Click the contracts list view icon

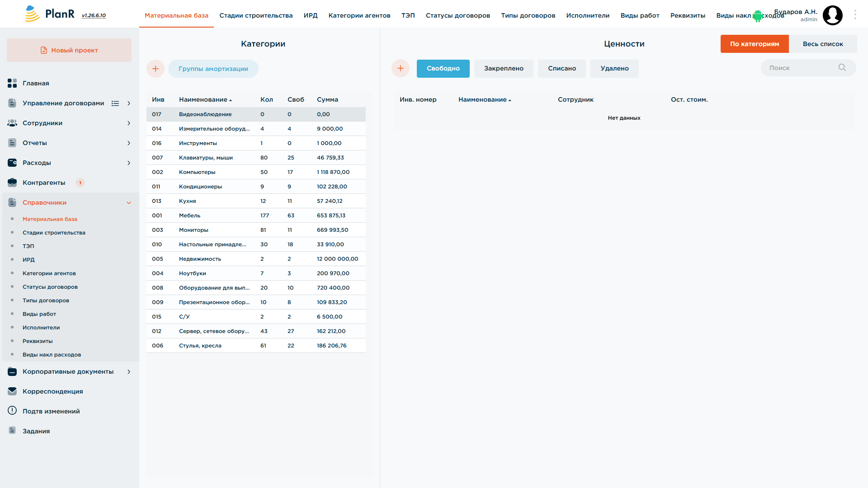[x=115, y=103]
